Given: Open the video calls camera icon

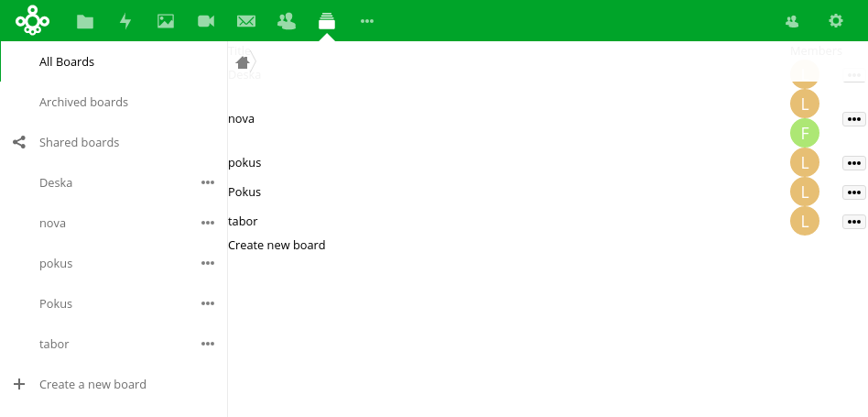Looking at the screenshot, I should pos(206,21).
